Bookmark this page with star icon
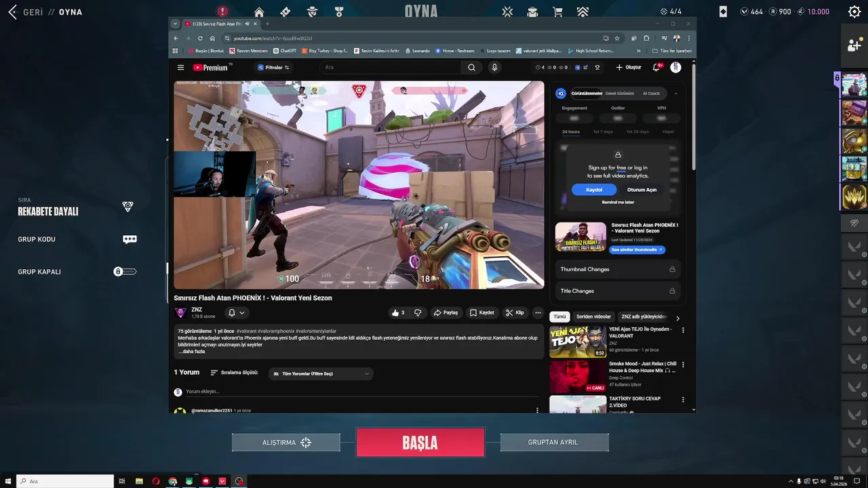The width and height of the screenshot is (868, 488). 617,38
